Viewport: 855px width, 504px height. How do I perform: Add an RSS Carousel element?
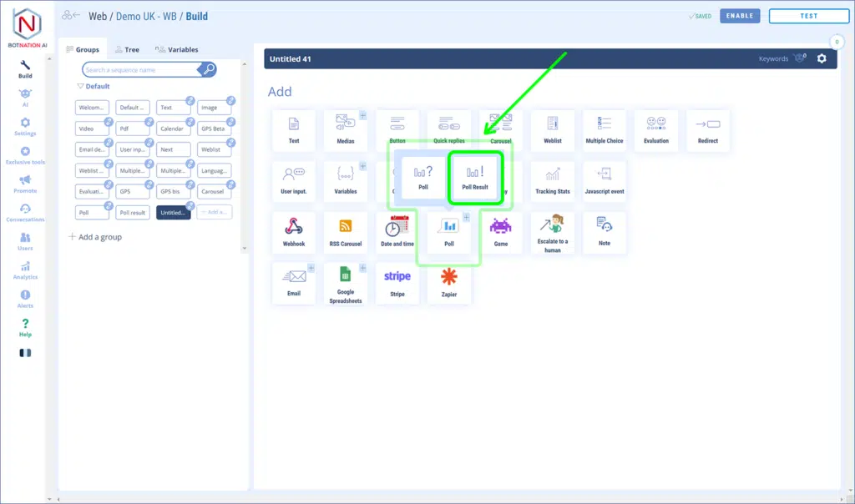[346, 232]
